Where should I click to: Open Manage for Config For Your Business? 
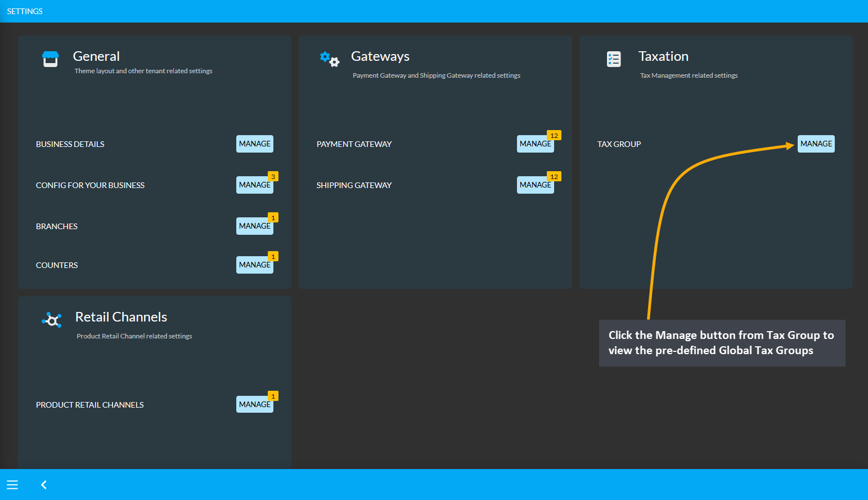255,185
